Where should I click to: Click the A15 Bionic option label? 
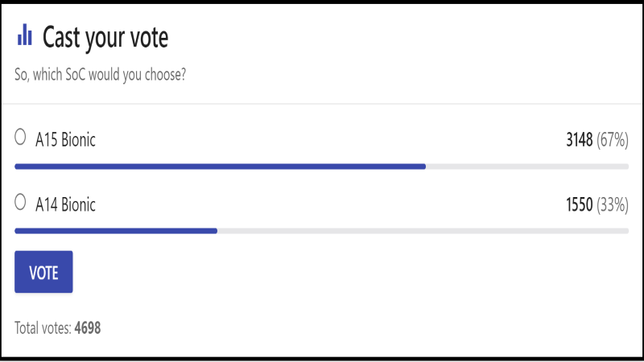pyautogui.click(x=65, y=139)
